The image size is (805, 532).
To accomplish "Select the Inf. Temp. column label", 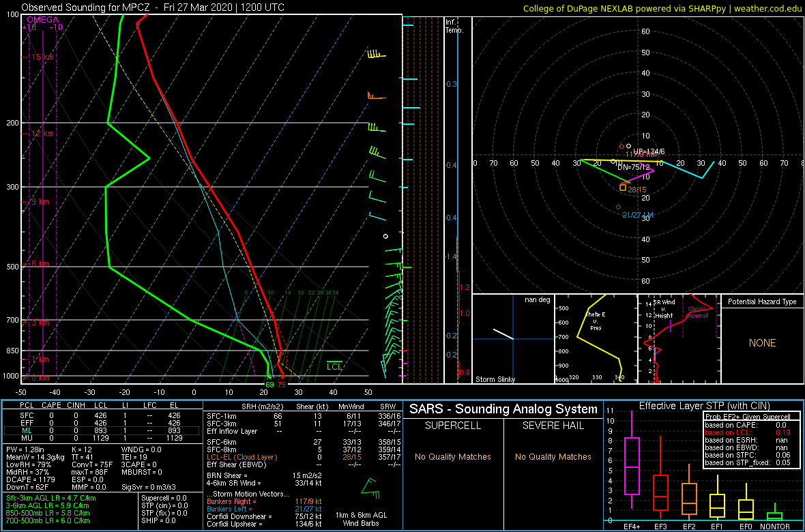I will pos(454,26).
